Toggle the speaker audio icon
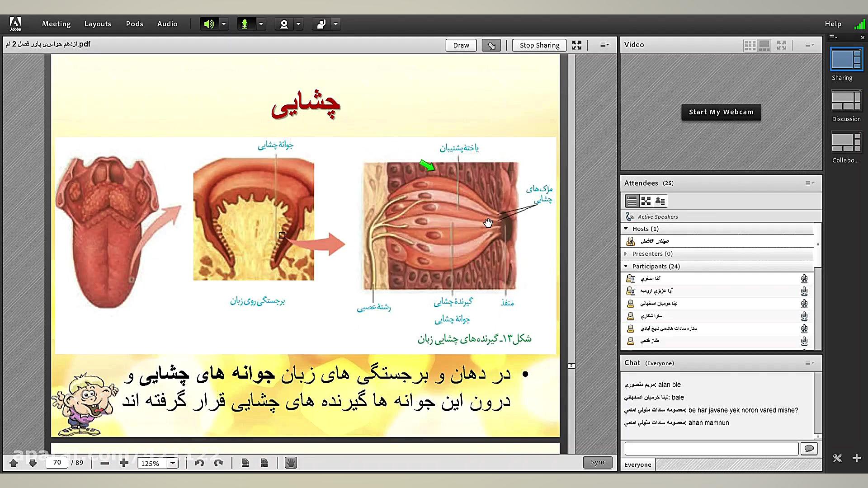This screenshot has width=868, height=488. pos(209,24)
